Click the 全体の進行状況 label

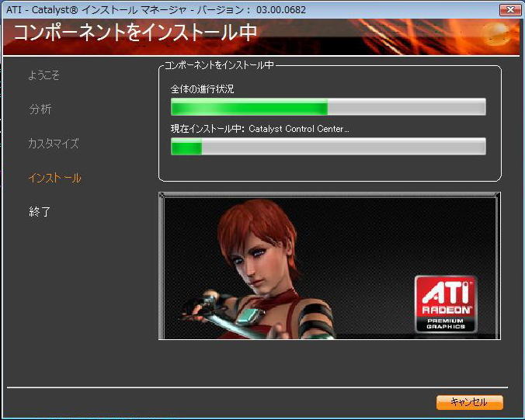(202, 89)
